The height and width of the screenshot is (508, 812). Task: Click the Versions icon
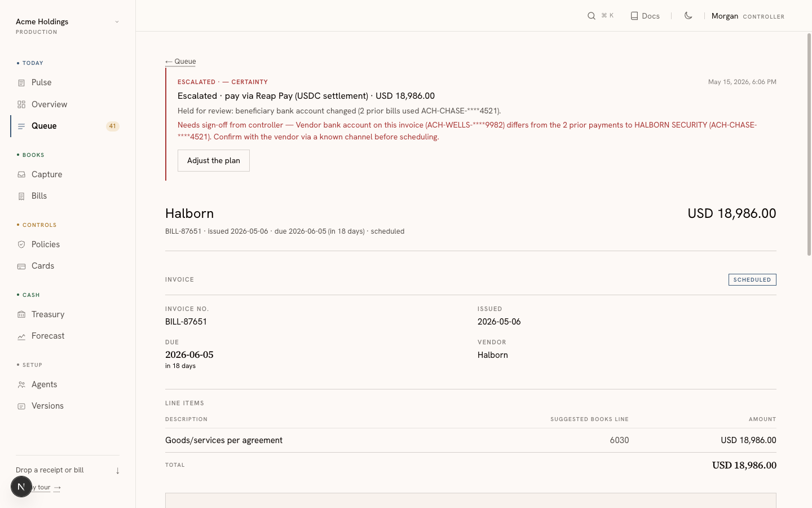(21, 406)
